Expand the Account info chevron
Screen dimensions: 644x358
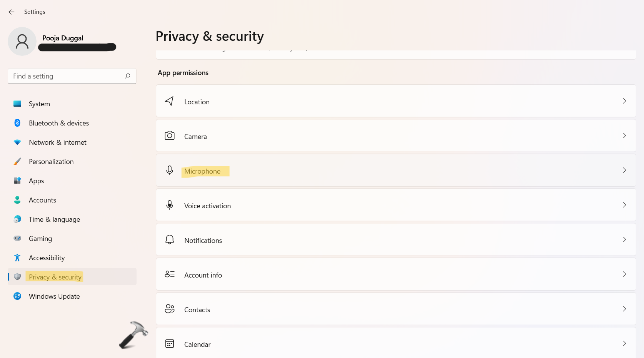click(624, 274)
